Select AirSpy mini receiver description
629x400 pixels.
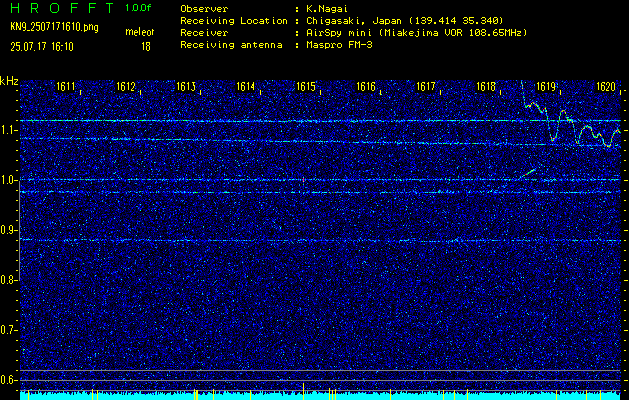pyautogui.click(x=416, y=33)
